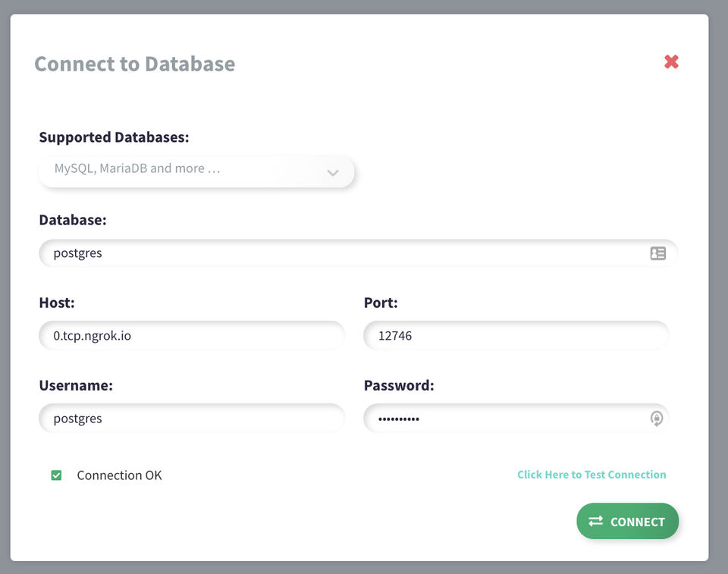The height and width of the screenshot is (574, 728).
Task: Click the "Supported Databases:" label
Action: (114, 137)
